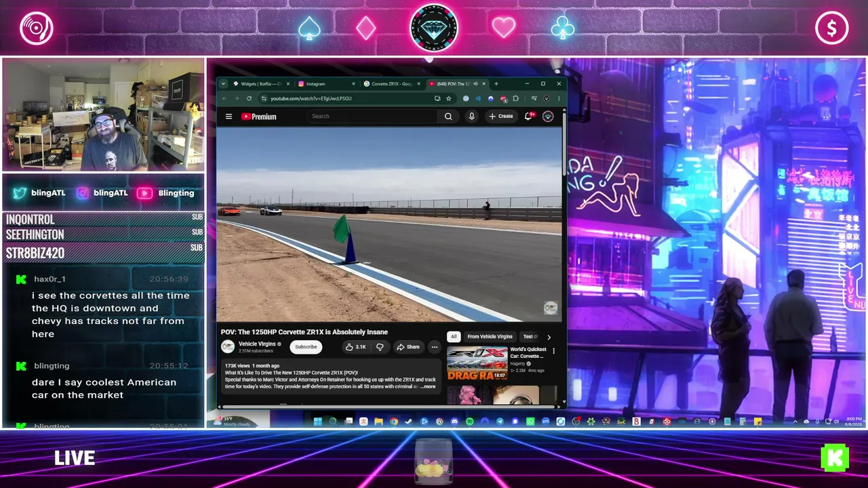Click the dollar sign icon in overlay

(x=832, y=28)
